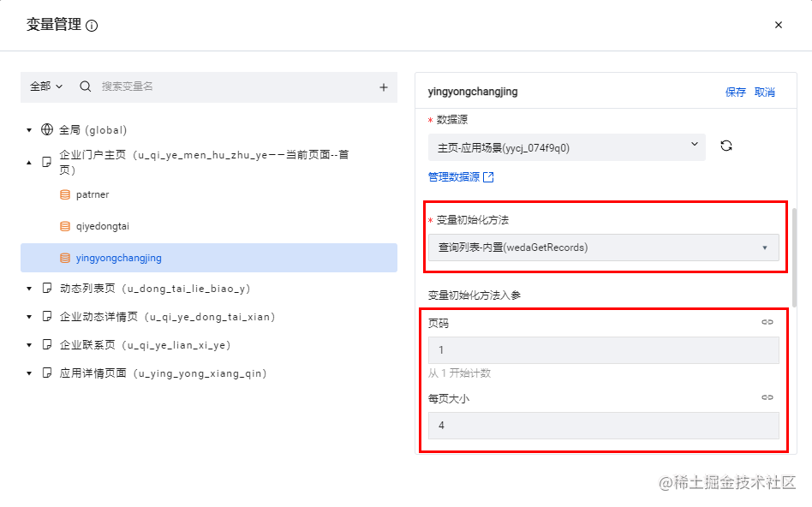
Task: Refresh the data source list
Action: coord(726,146)
